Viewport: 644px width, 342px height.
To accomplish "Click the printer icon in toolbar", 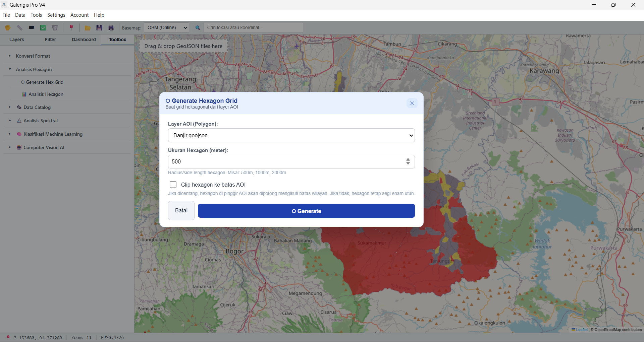I will tap(111, 28).
